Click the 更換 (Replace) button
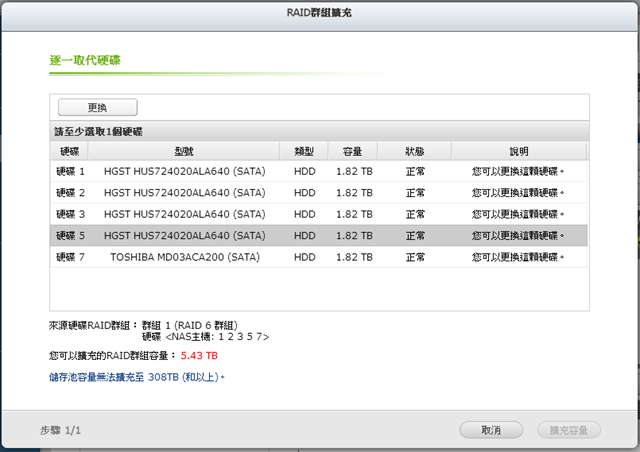 pyautogui.click(x=98, y=107)
